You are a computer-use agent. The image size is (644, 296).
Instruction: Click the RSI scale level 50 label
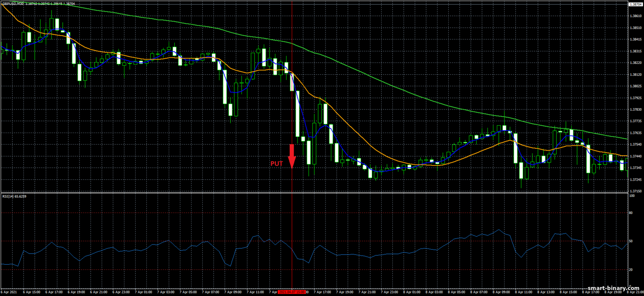pyautogui.click(x=631, y=241)
